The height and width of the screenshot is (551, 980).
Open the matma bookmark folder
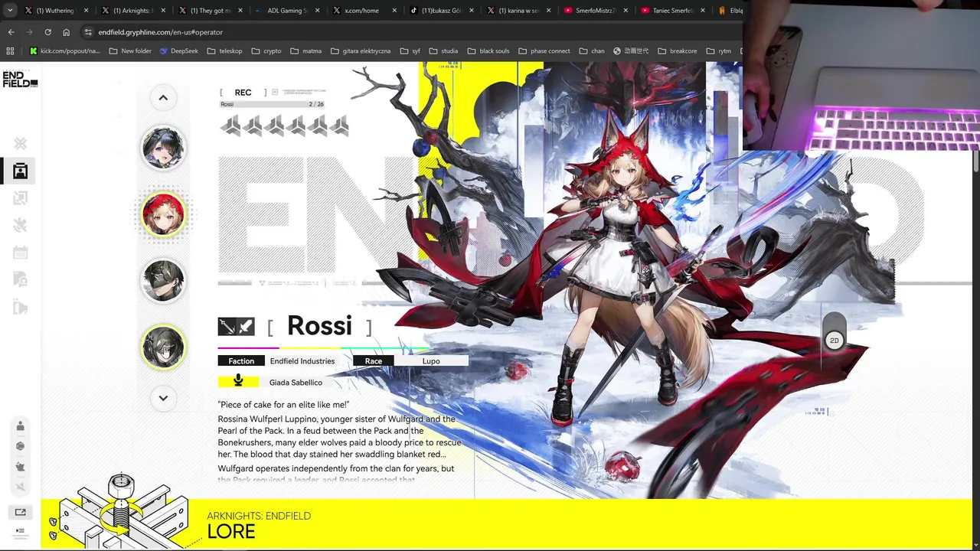tap(306, 51)
